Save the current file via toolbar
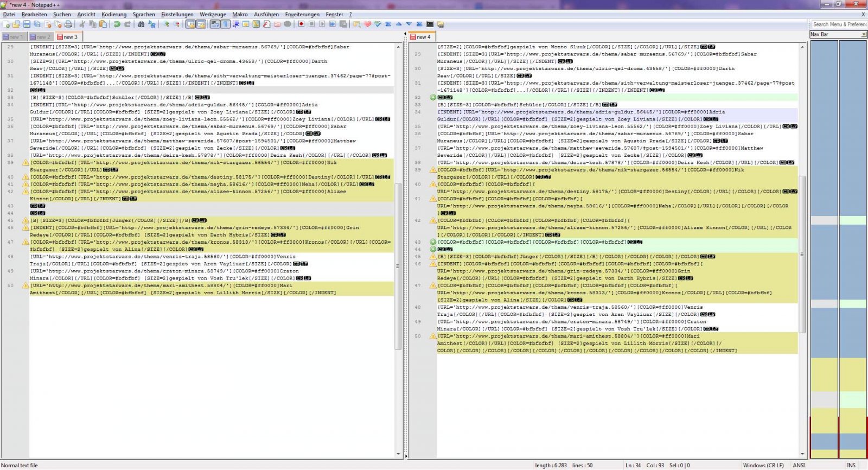Image resolution: width=868 pixels, height=470 pixels. [27, 24]
